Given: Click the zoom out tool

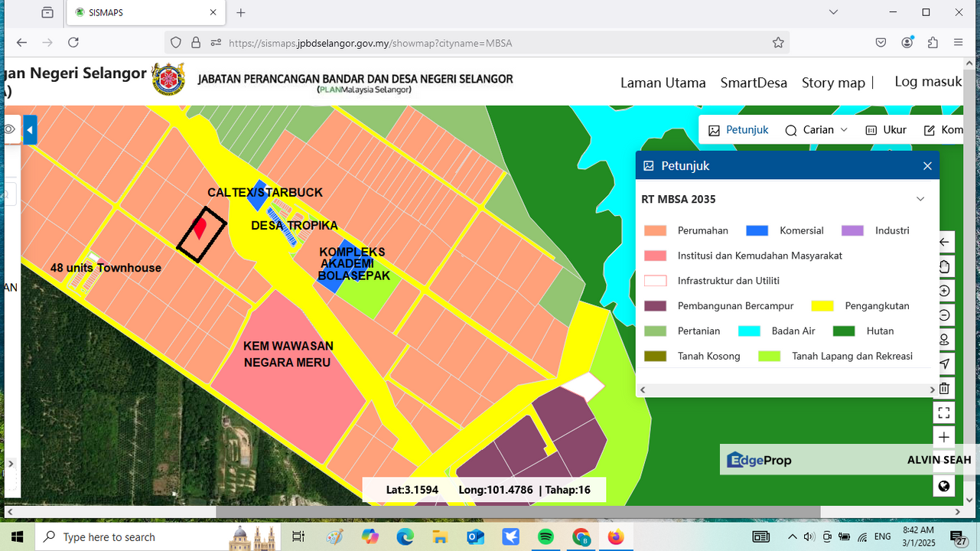Looking at the screenshot, I should [x=944, y=315].
